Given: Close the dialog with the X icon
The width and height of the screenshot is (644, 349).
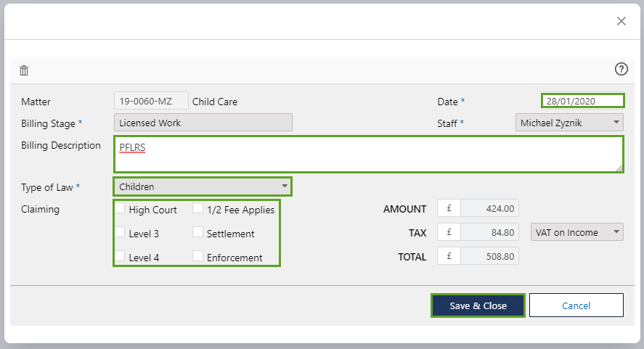Looking at the screenshot, I should coord(621,21).
